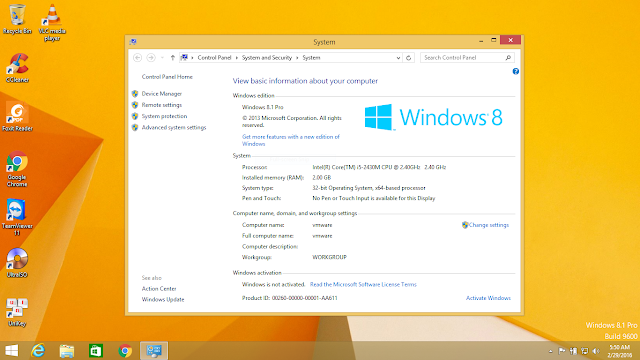
Task: Open Internet Explorer from the taskbar
Action: (x=38, y=351)
